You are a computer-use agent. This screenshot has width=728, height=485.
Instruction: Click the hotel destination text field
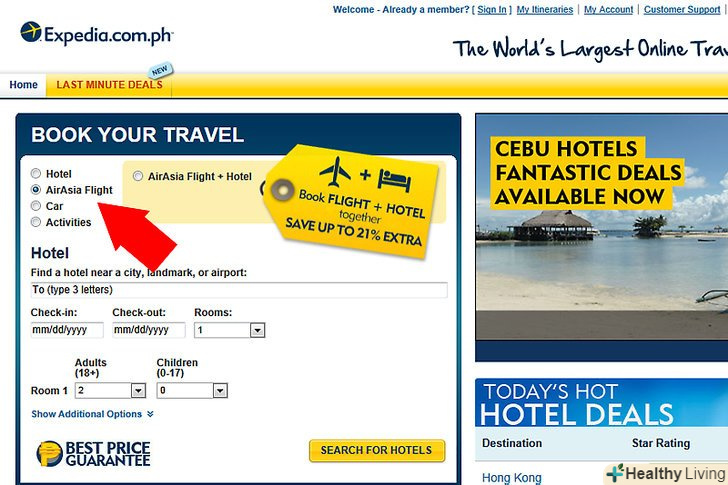click(239, 290)
